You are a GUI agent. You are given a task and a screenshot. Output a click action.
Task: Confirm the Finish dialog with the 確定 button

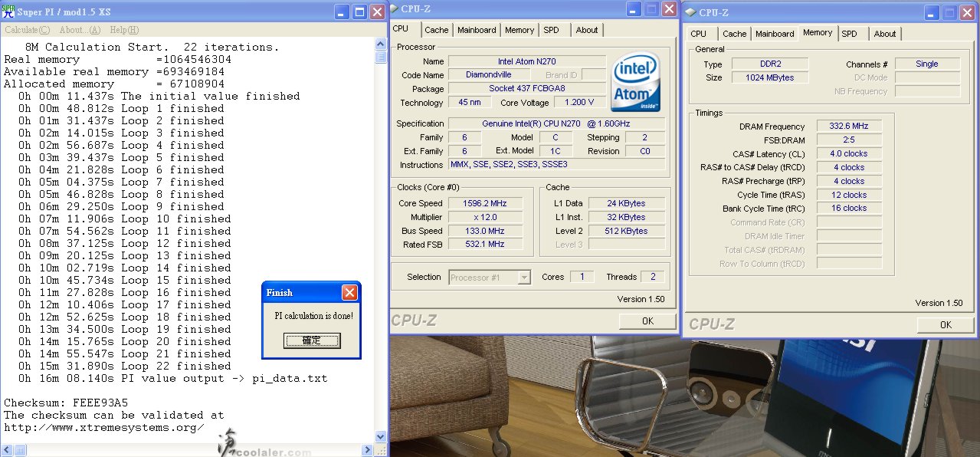pos(312,340)
